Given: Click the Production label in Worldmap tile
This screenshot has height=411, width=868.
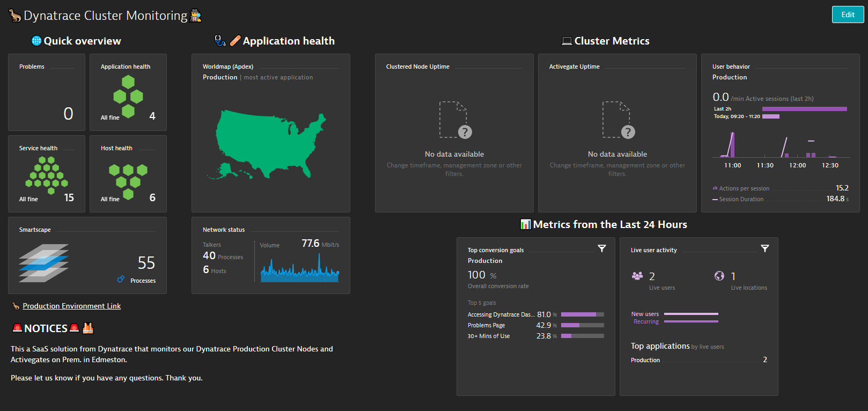Looking at the screenshot, I should coord(220,77).
